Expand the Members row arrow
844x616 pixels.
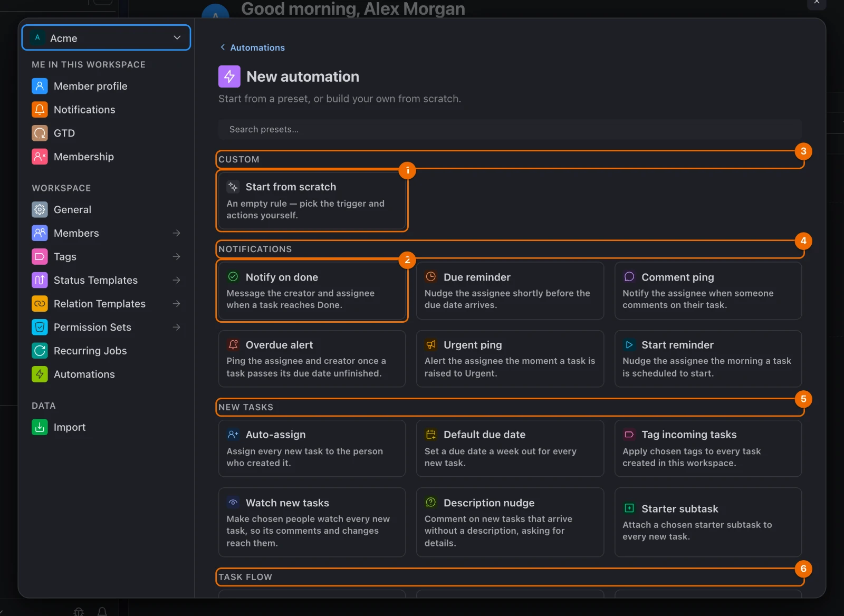(x=177, y=233)
